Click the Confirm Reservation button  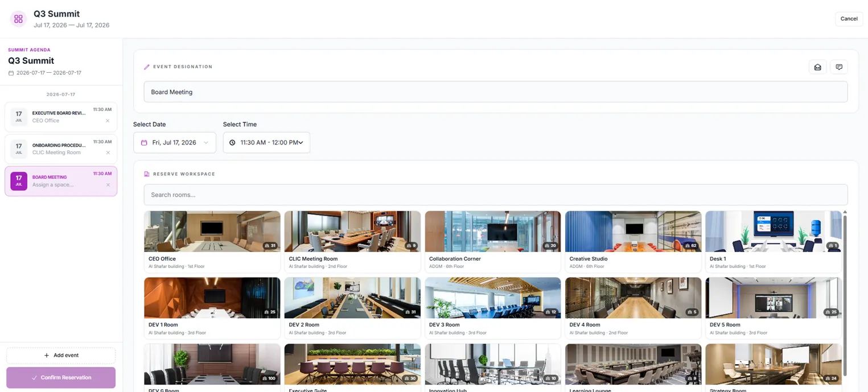[61, 378]
